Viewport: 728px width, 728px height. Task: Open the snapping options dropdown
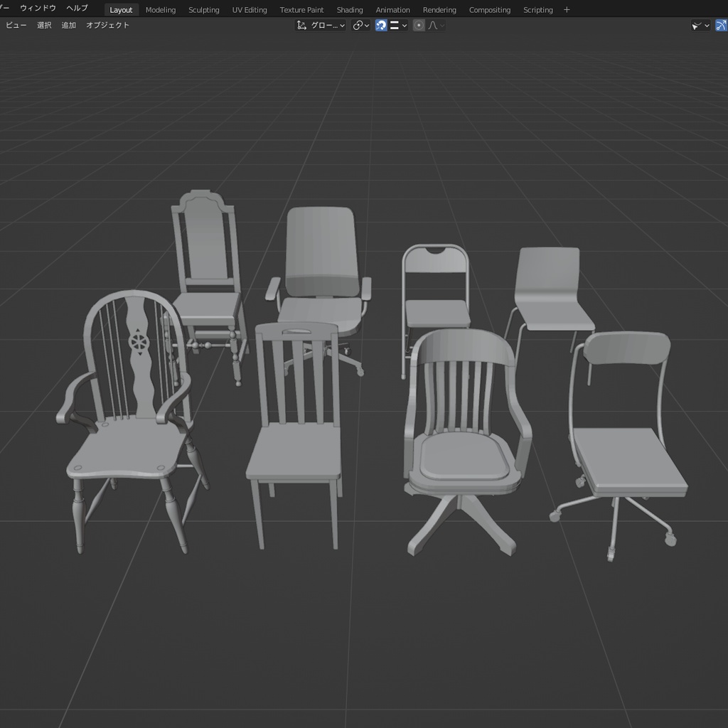[398, 25]
